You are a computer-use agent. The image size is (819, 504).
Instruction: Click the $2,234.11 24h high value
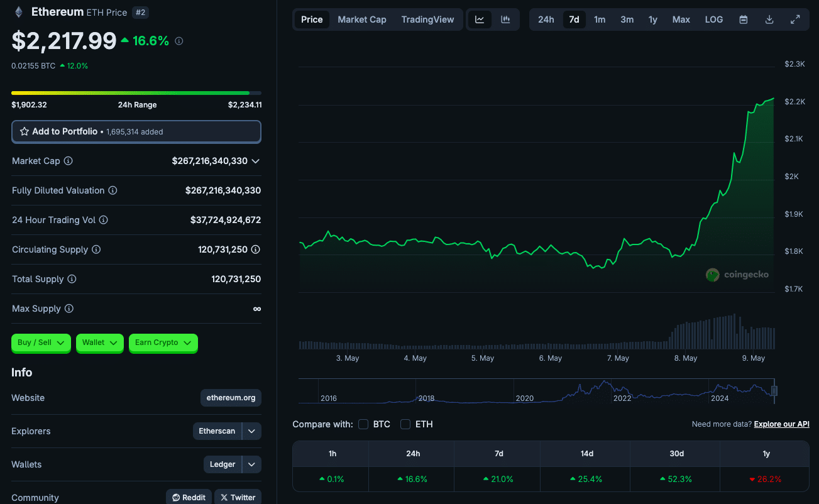tap(245, 105)
